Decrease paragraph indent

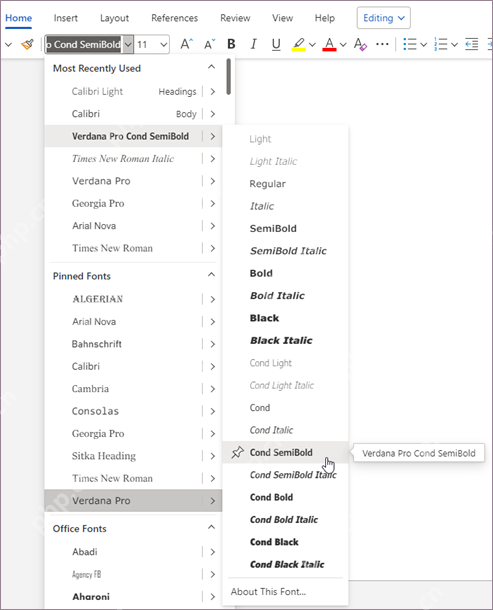(472, 44)
